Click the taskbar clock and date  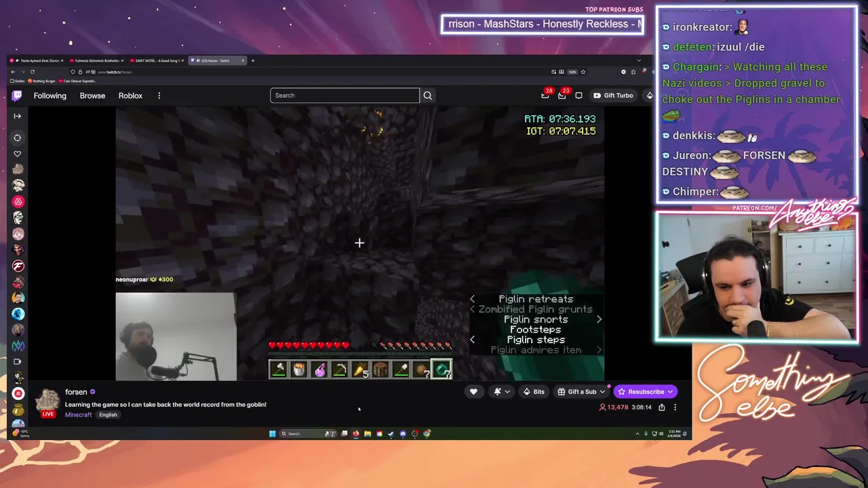pos(675,434)
